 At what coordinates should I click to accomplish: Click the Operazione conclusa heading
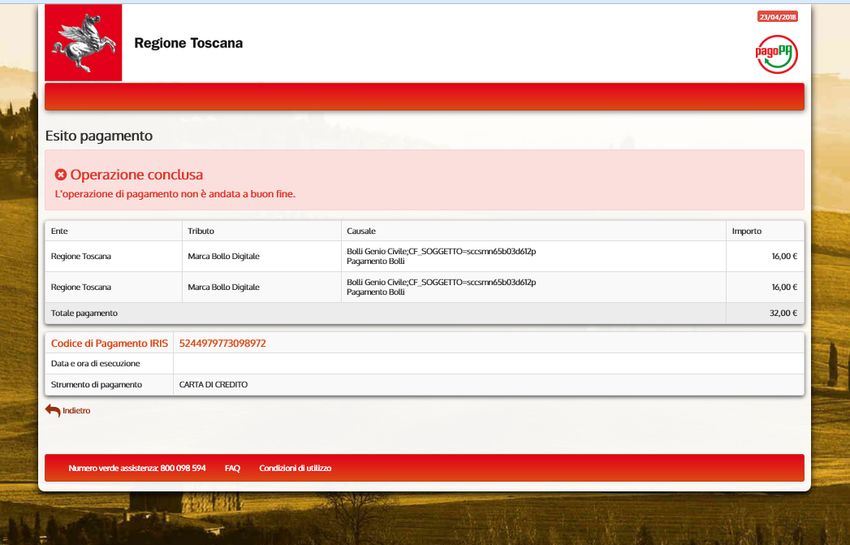pos(136,175)
